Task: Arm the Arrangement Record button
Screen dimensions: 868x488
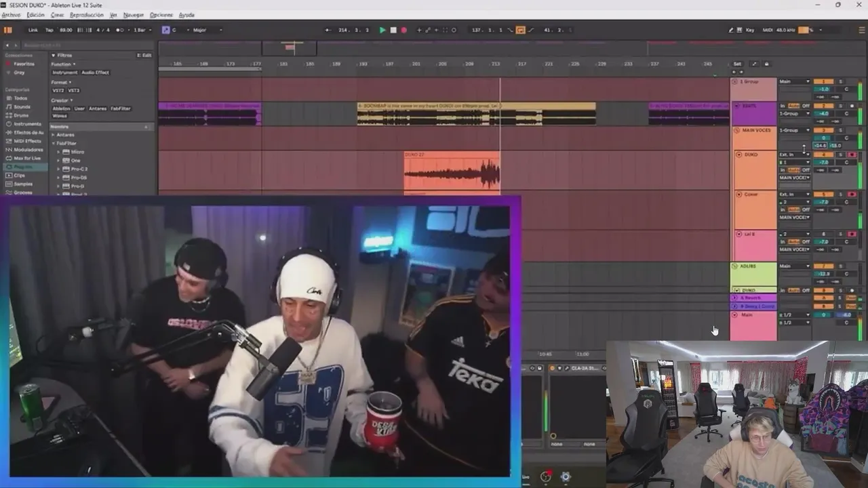Action: pyautogui.click(x=403, y=30)
